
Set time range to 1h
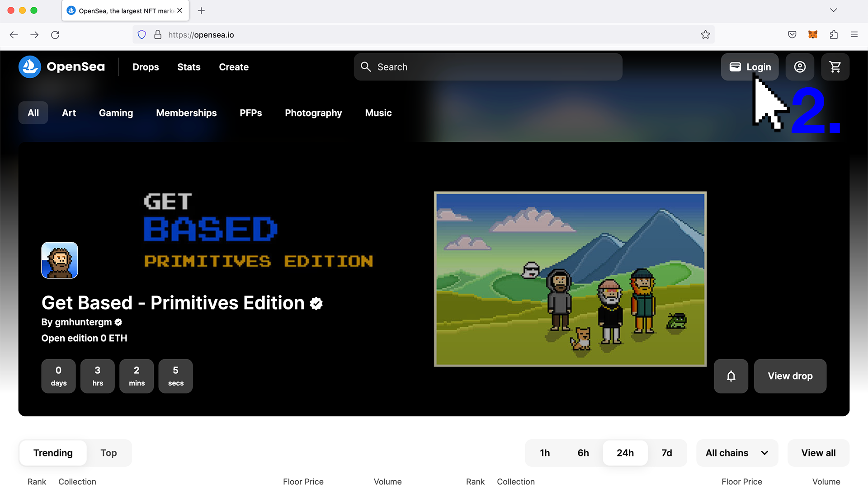[545, 453]
